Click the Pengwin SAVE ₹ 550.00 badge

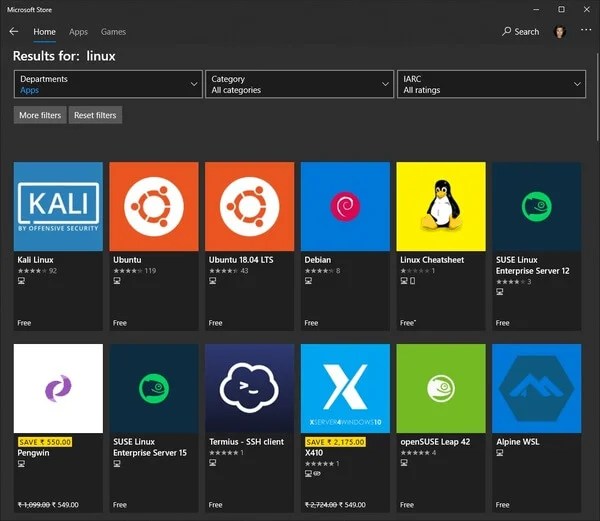click(x=45, y=442)
